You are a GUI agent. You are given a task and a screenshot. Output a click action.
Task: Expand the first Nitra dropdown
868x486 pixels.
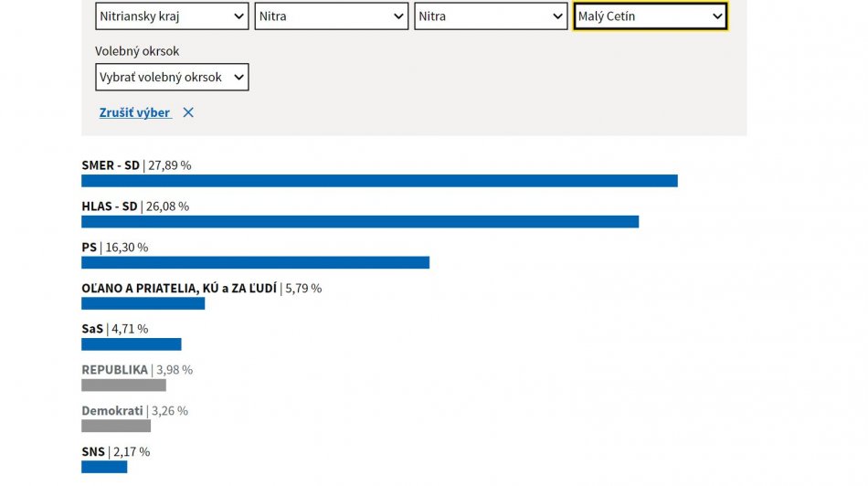coord(331,16)
